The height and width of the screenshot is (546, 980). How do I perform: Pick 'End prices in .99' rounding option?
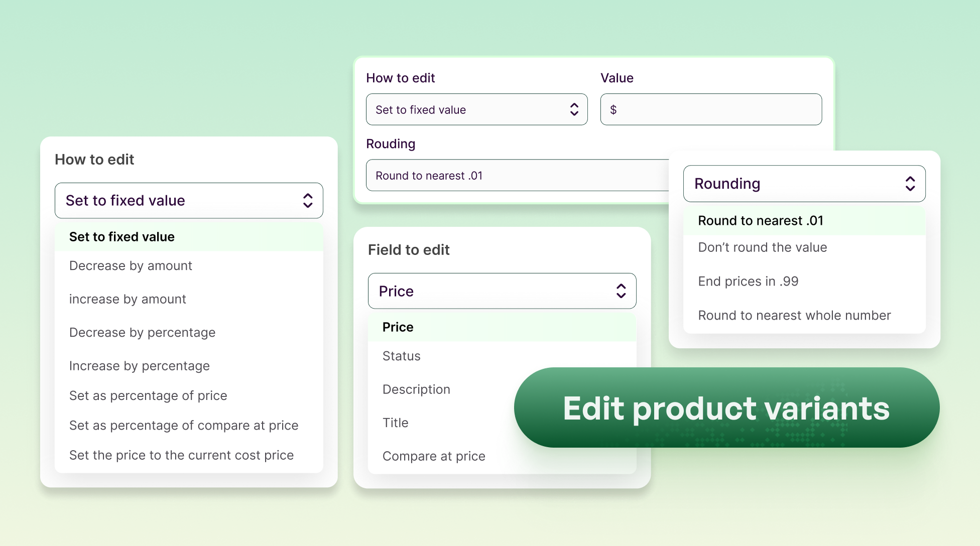coord(748,282)
